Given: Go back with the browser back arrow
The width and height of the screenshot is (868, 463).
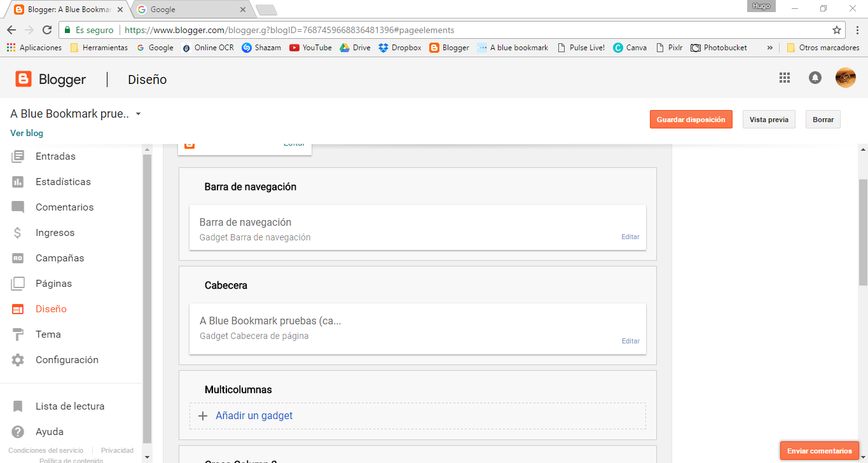Looking at the screenshot, I should coord(11,30).
